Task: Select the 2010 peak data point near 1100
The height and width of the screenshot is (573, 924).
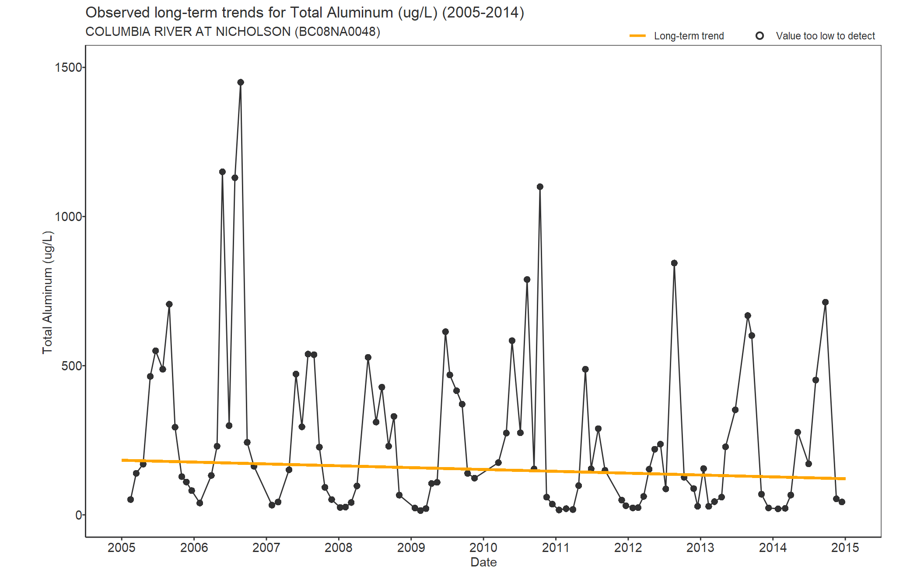Action: pos(540,187)
